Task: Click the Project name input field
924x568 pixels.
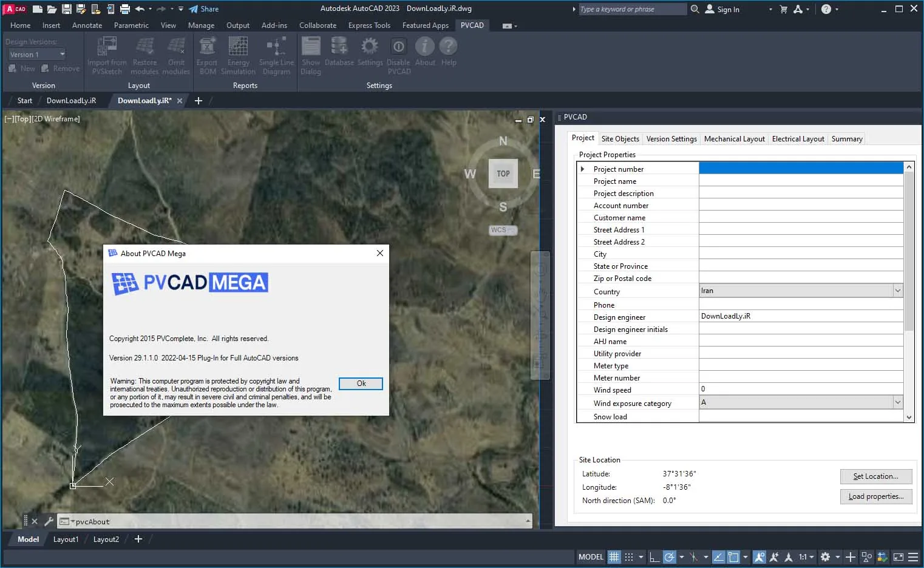Action: (x=801, y=181)
